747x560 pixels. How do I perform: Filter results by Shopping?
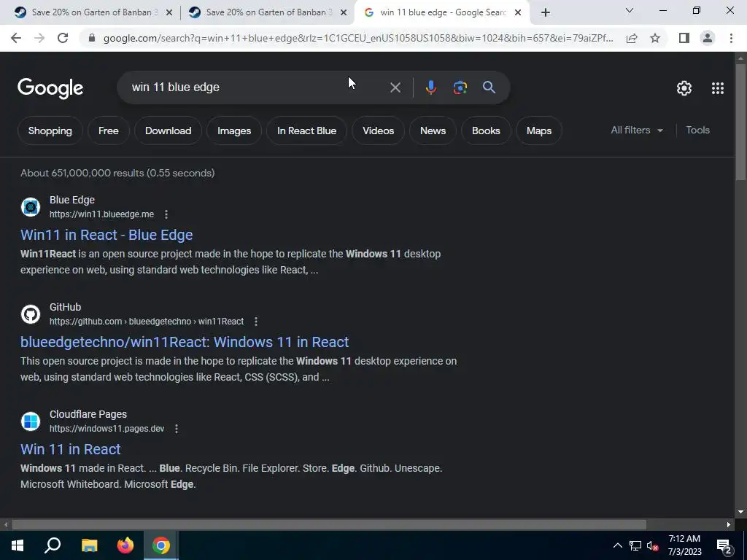coord(50,131)
